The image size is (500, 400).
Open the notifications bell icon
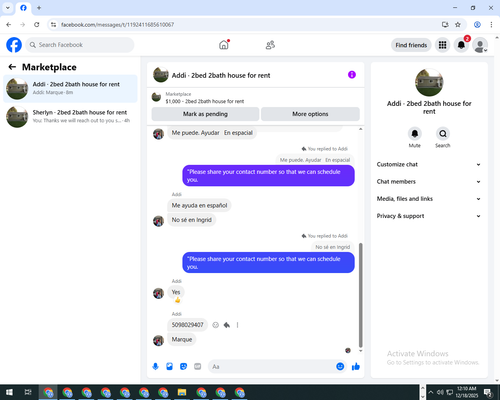point(461,45)
